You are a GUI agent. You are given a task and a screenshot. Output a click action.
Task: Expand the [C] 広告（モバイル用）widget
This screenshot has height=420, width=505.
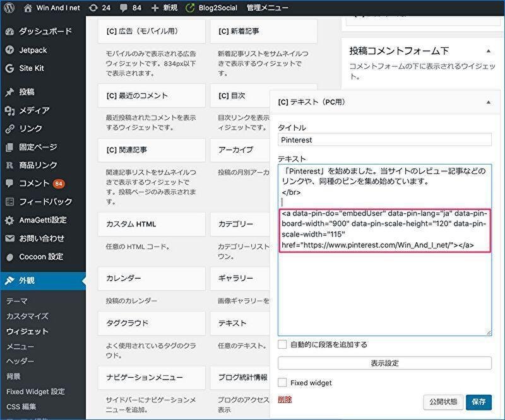[x=151, y=32]
